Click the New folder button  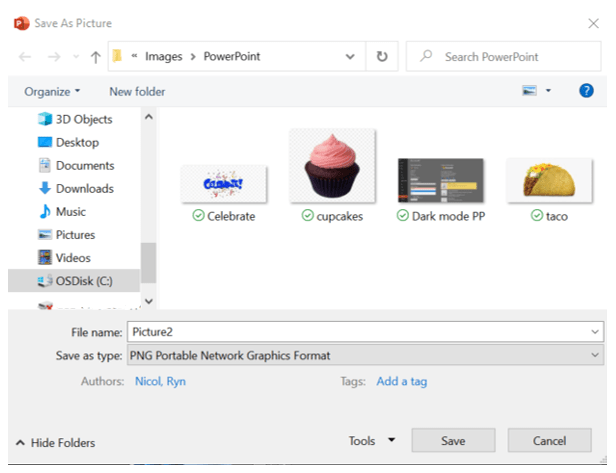tap(137, 91)
